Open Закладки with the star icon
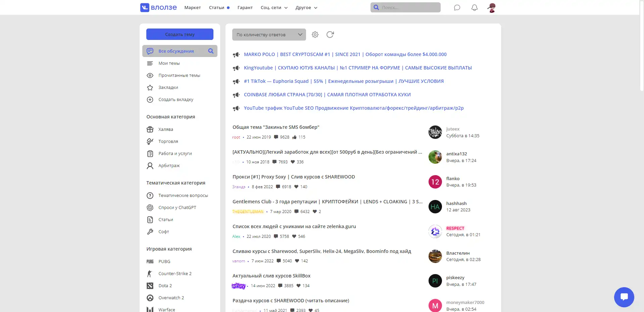The height and width of the screenshot is (312, 644). 150,88
